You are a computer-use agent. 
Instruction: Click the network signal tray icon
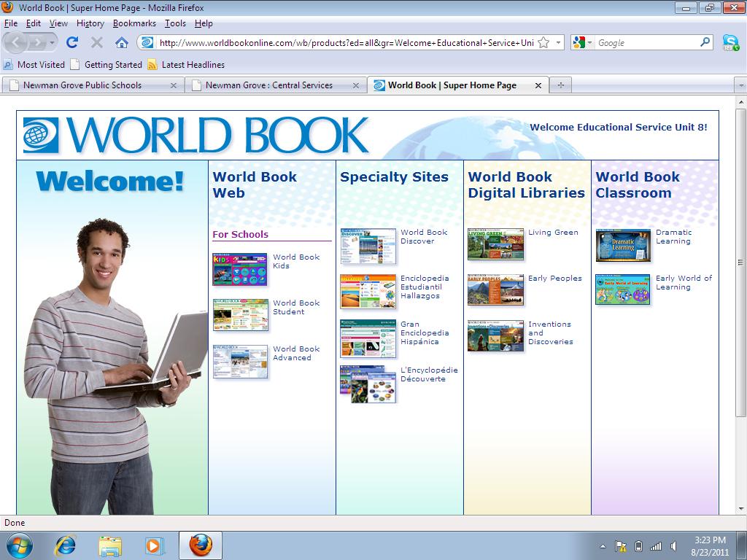656,546
